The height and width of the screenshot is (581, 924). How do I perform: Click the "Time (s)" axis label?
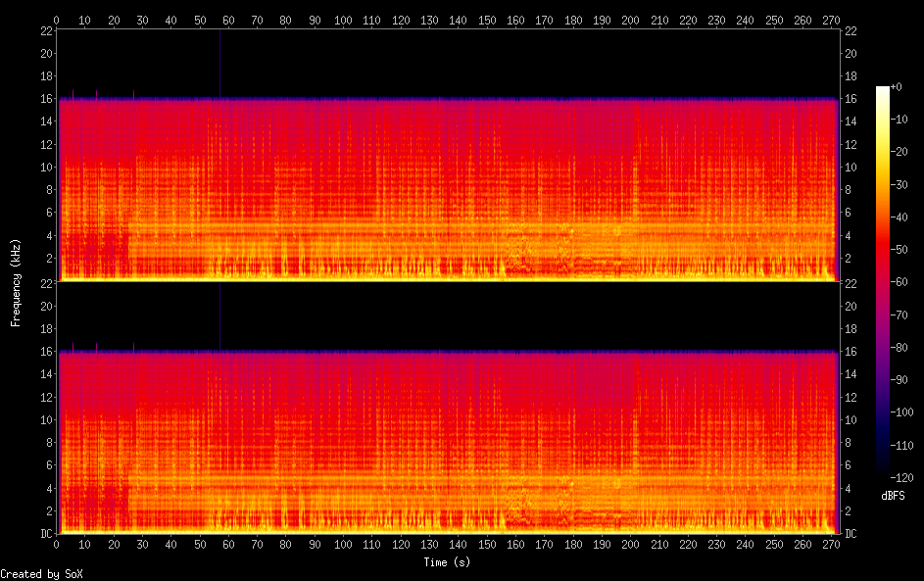447,562
